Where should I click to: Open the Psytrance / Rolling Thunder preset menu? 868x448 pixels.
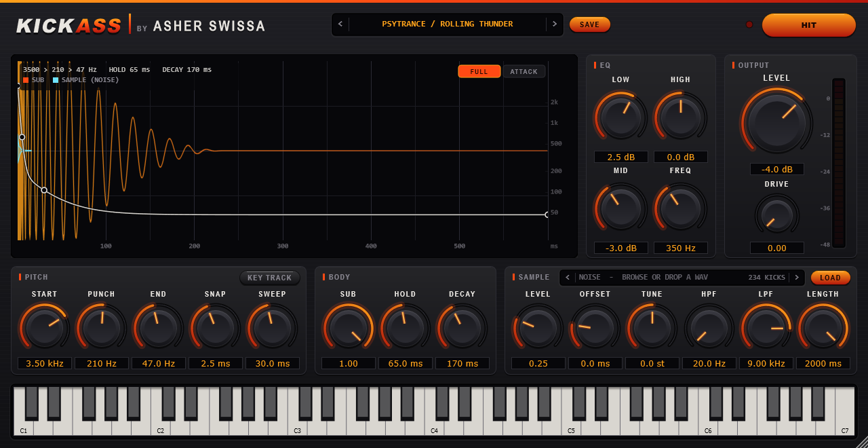pos(448,24)
